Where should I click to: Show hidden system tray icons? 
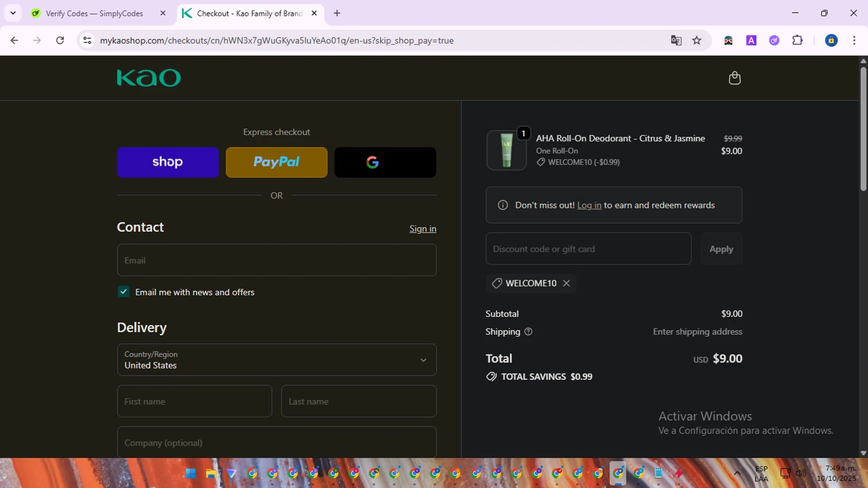[737, 474]
